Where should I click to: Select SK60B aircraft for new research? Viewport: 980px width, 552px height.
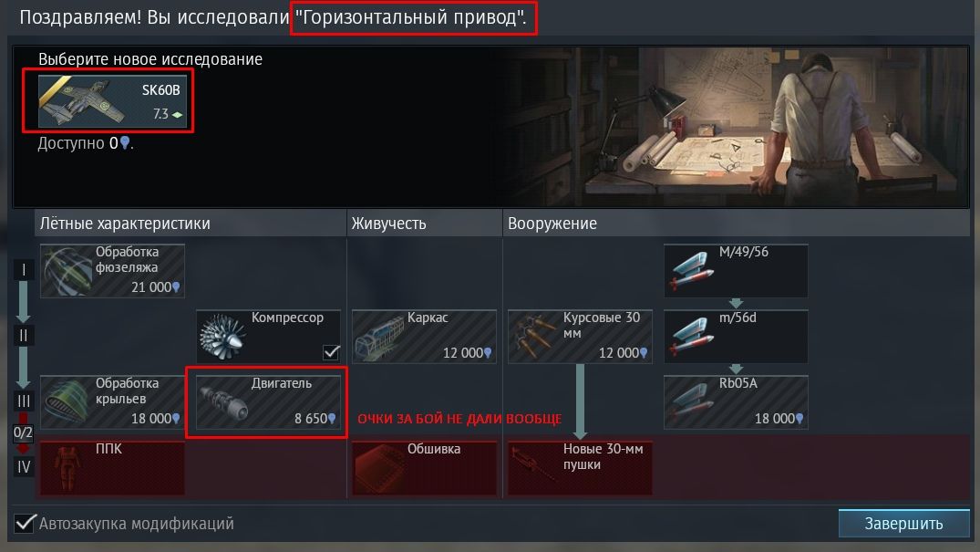[x=112, y=100]
